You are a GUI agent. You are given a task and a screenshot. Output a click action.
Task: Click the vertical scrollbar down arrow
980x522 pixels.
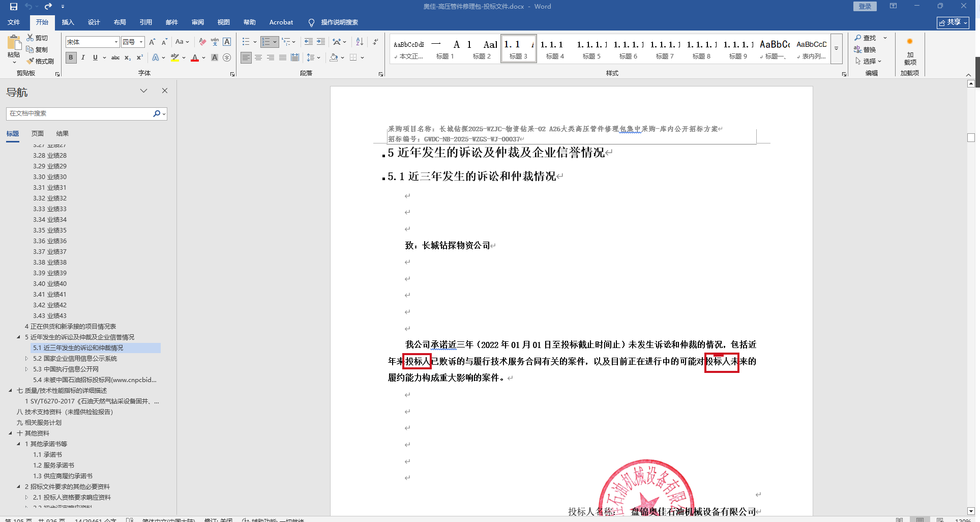971,511
